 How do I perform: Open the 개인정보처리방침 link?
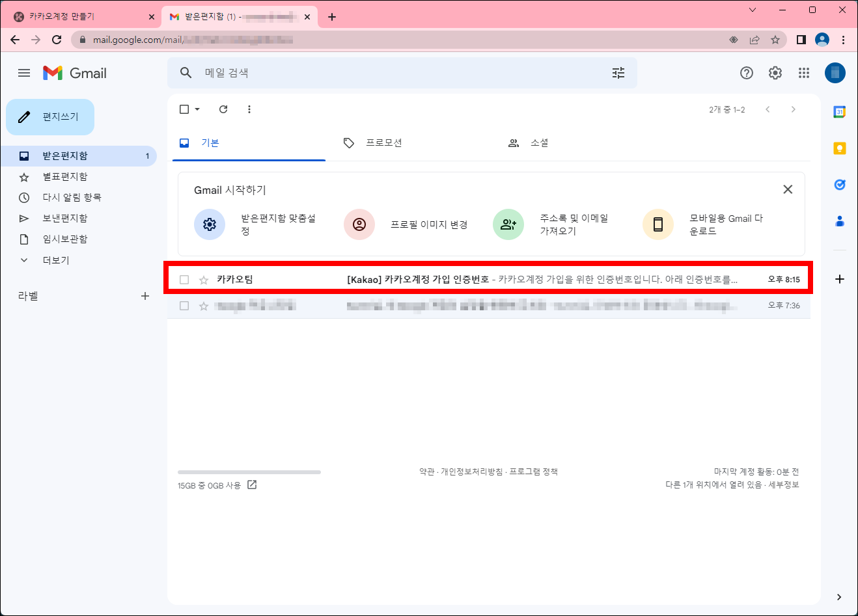pyautogui.click(x=471, y=472)
